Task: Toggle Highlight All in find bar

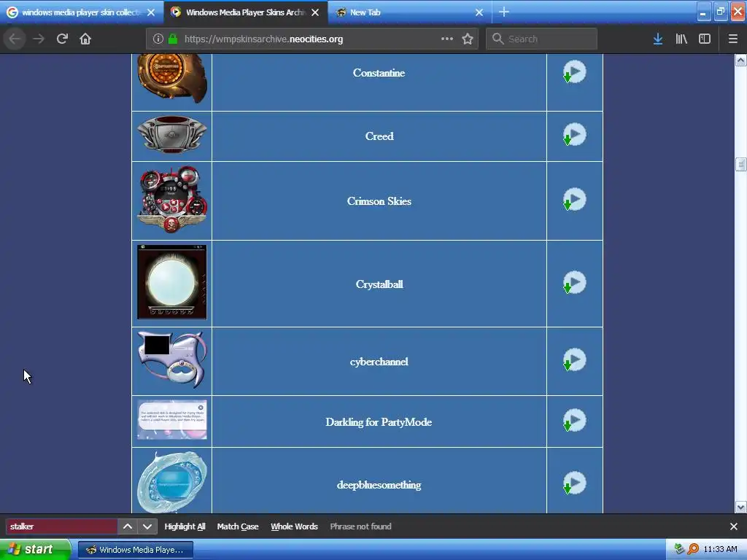Action: tap(185, 526)
